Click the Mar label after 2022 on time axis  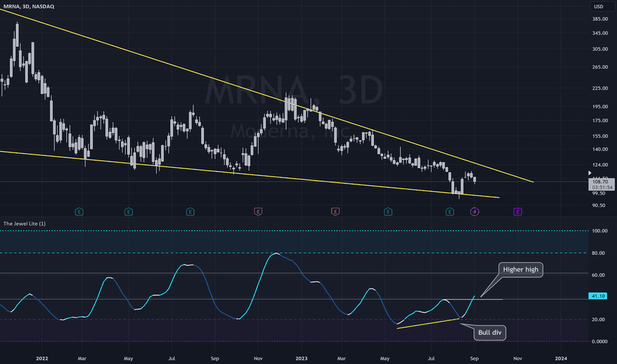[x=82, y=359]
